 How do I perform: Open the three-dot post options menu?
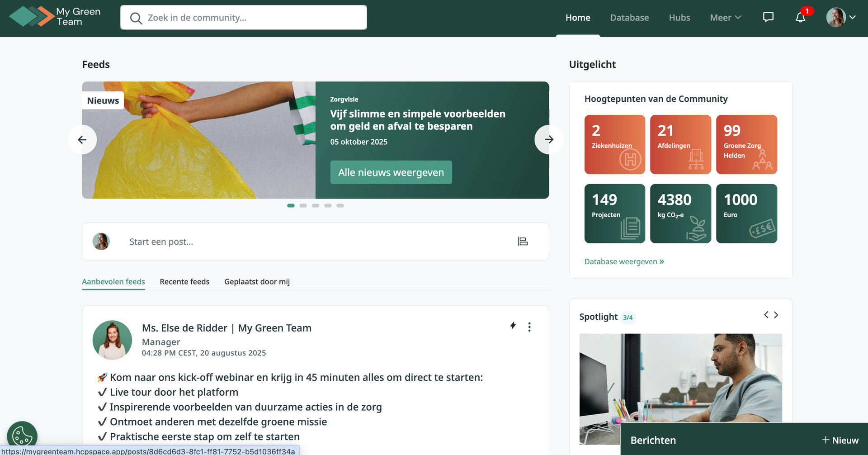pyautogui.click(x=529, y=327)
